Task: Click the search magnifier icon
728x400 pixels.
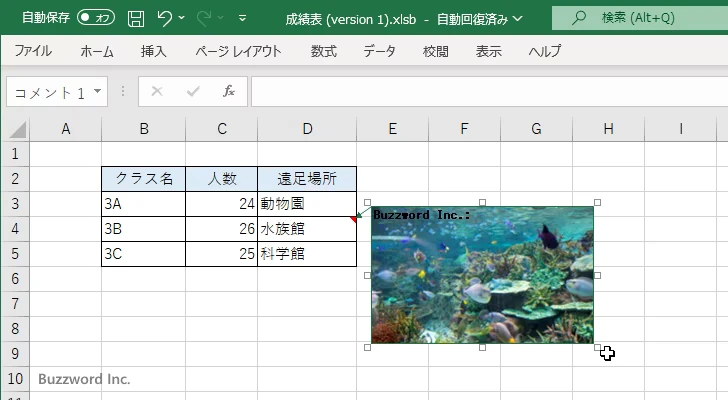Action: point(578,18)
